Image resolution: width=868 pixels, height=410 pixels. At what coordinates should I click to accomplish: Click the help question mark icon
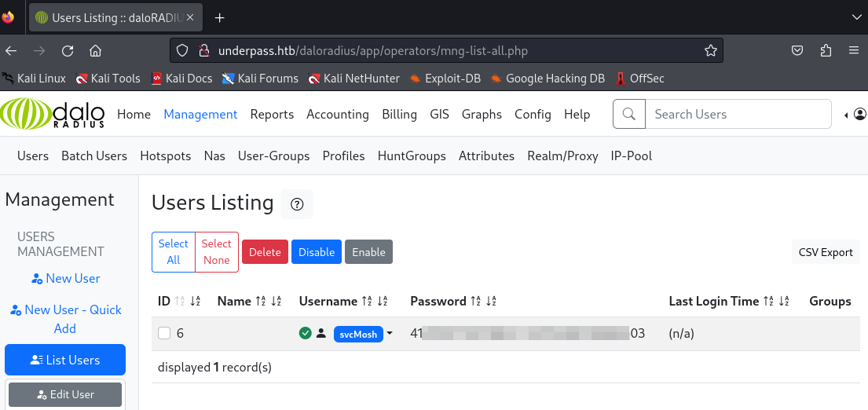[x=297, y=204]
